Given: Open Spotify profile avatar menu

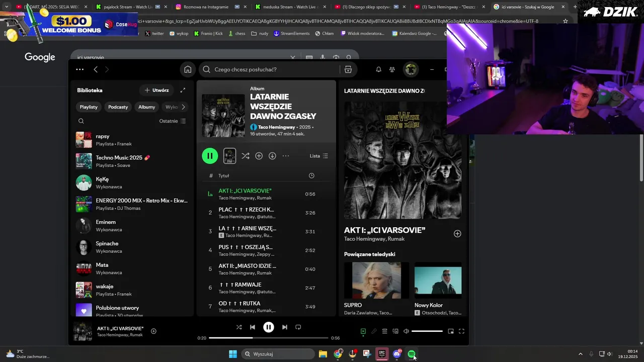Looking at the screenshot, I should point(411,69).
